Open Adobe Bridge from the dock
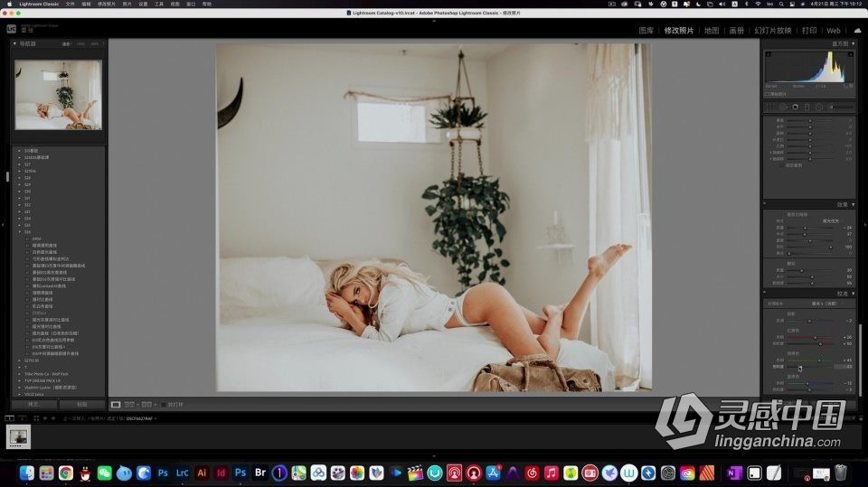The height and width of the screenshot is (487, 868). pyautogui.click(x=260, y=473)
